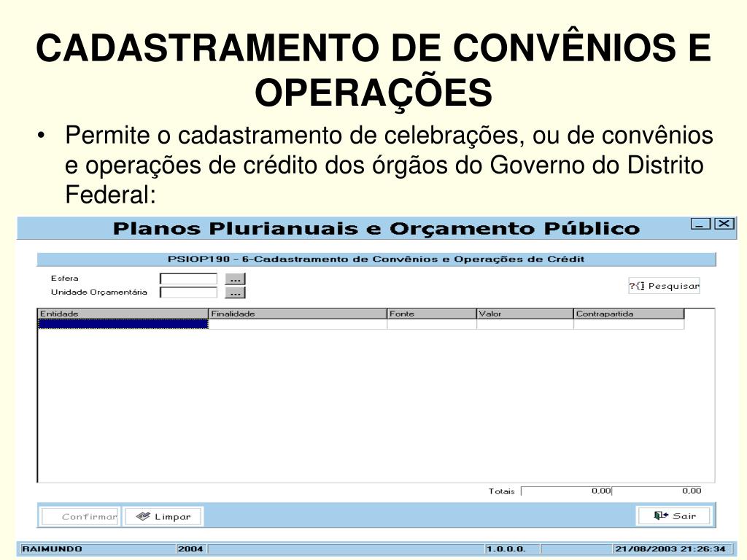Select the first row Finalidade cell

(298, 324)
